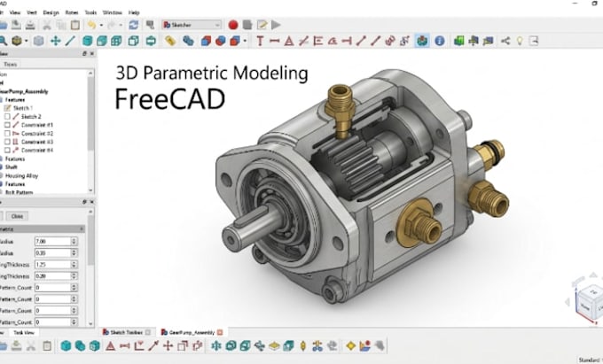Open the Tools menu

90,12
